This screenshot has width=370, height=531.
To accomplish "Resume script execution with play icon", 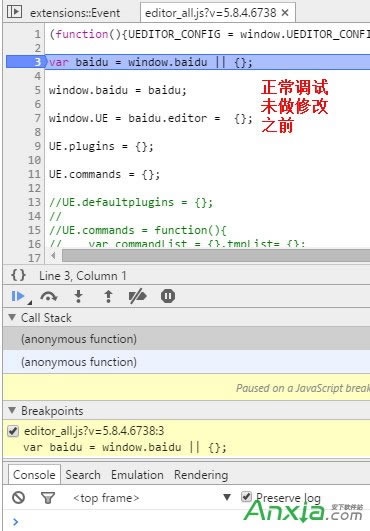I will pyautogui.click(x=18, y=296).
